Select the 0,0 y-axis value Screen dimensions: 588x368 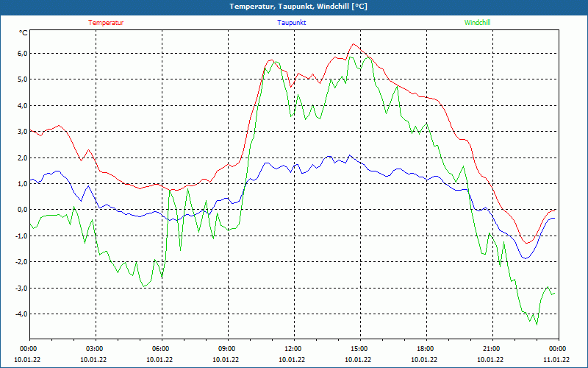tap(23, 210)
